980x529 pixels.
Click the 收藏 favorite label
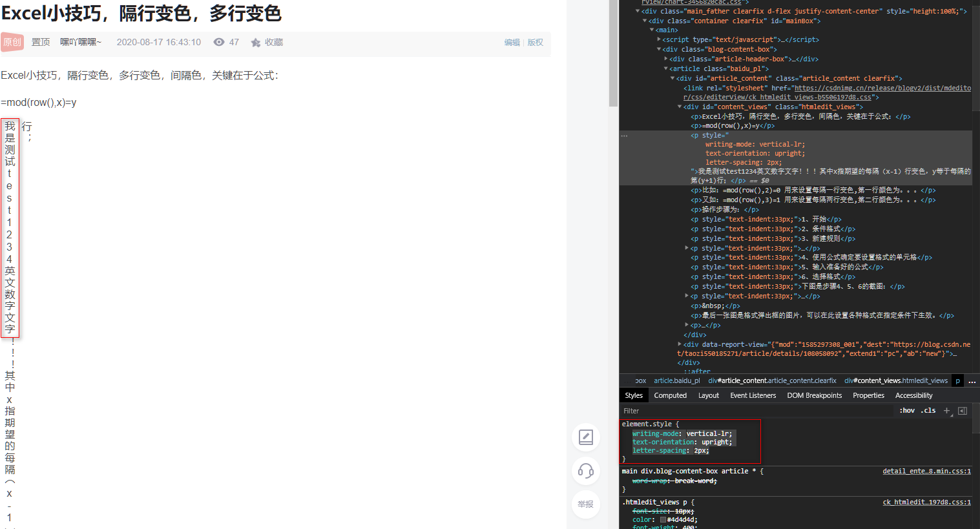(274, 42)
